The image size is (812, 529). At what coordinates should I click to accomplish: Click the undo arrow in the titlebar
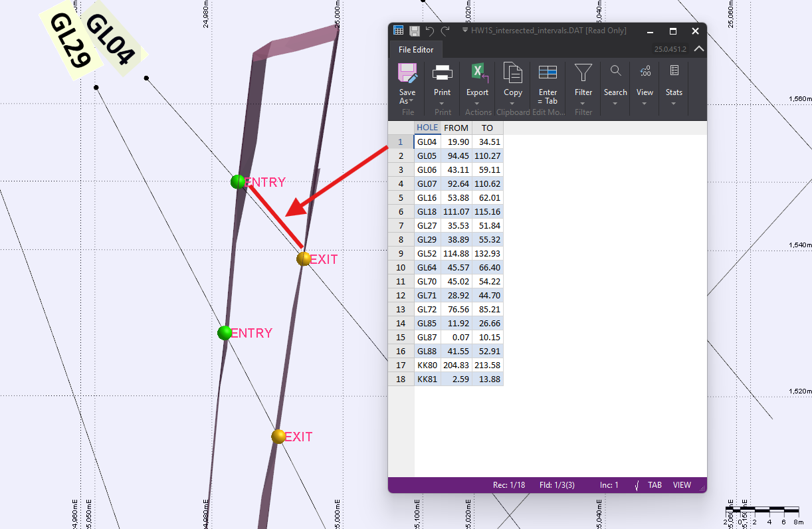(x=429, y=30)
